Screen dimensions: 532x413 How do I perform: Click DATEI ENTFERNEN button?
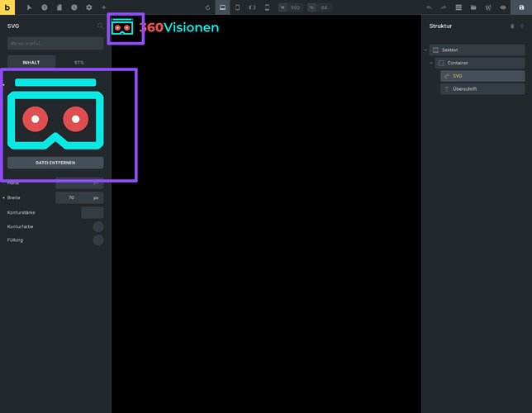55,163
